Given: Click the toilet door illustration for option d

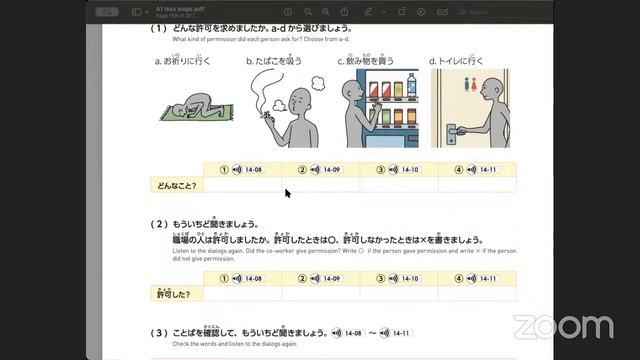Looking at the screenshot, I should [471, 108].
